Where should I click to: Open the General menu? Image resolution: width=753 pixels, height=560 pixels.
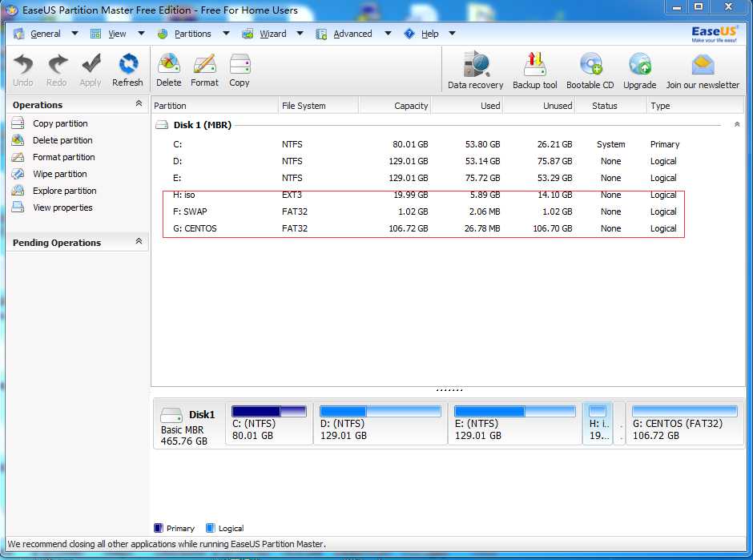(46, 34)
